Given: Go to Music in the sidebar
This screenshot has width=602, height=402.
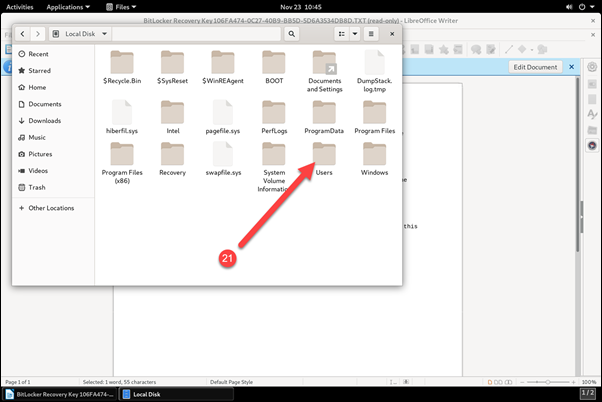Looking at the screenshot, I should click(x=53, y=137).
